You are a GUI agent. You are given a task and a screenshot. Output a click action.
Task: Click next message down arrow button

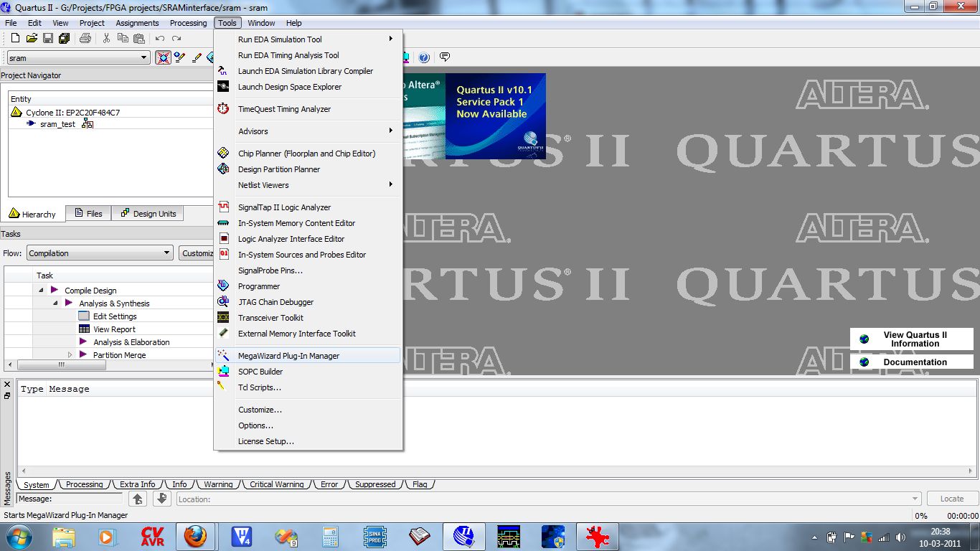(x=162, y=499)
